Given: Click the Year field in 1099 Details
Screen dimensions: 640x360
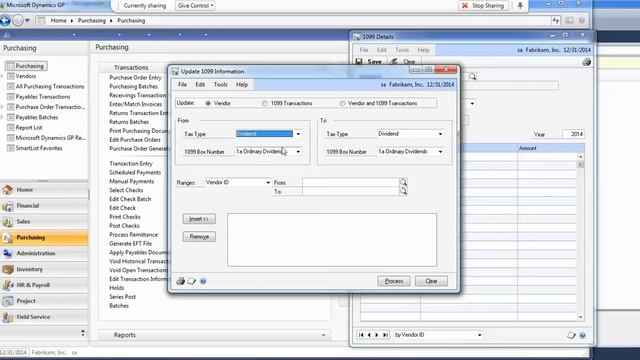Looking at the screenshot, I should [573, 134].
